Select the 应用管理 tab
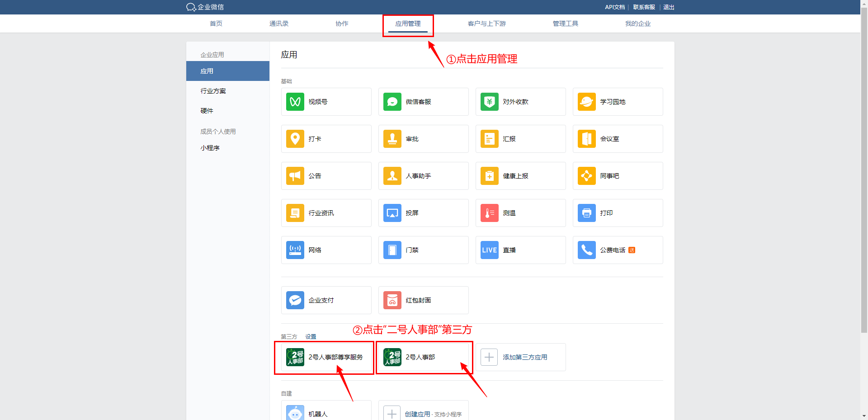 408,24
